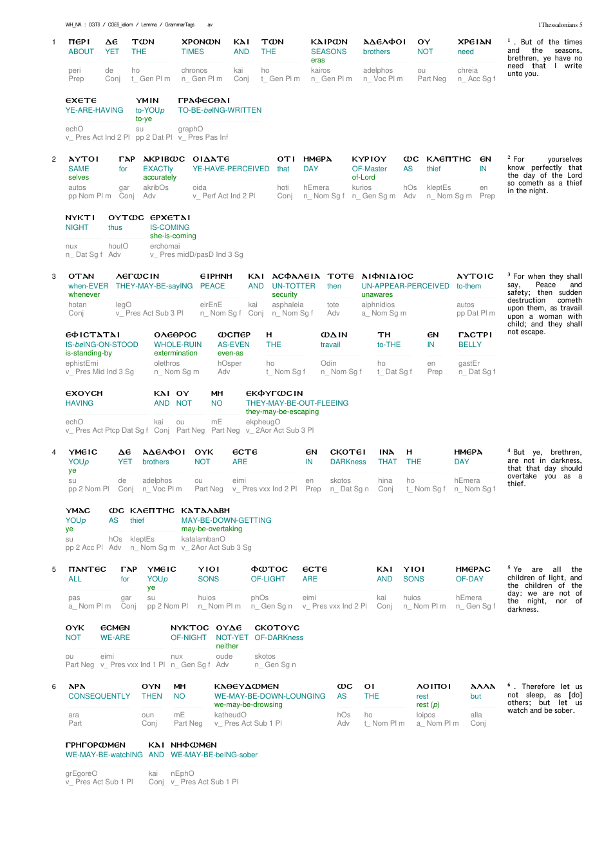
Task: Click the lemma kleptEs in verse 2
Action: [439, 187]
